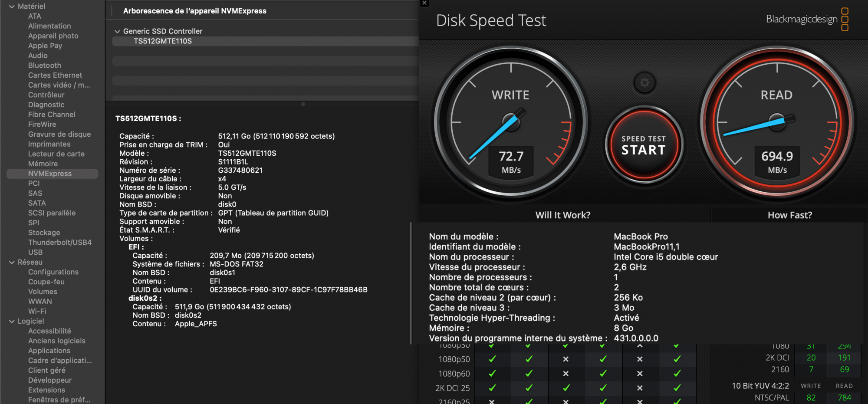Click firmware version 431.0.0.0.0
This screenshot has width=868, height=404.
click(636, 338)
